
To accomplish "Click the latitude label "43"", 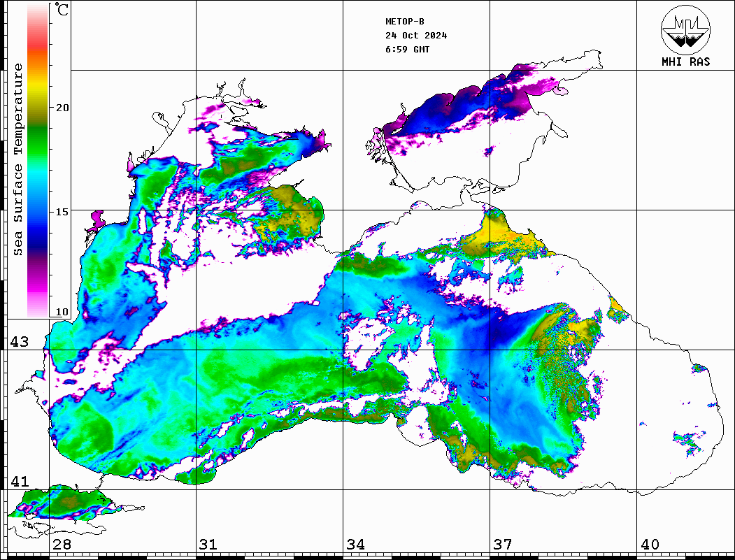I will click(x=20, y=342).
